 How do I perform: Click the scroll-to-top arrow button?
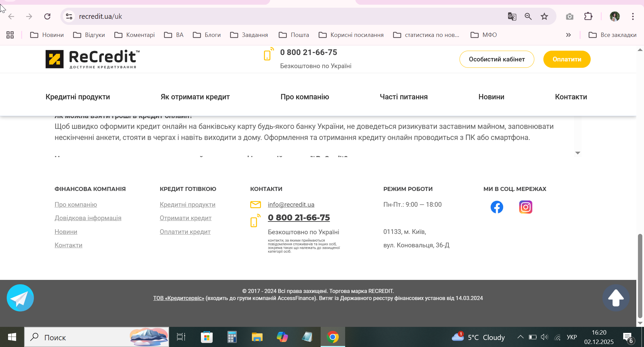tap(616, 298)
